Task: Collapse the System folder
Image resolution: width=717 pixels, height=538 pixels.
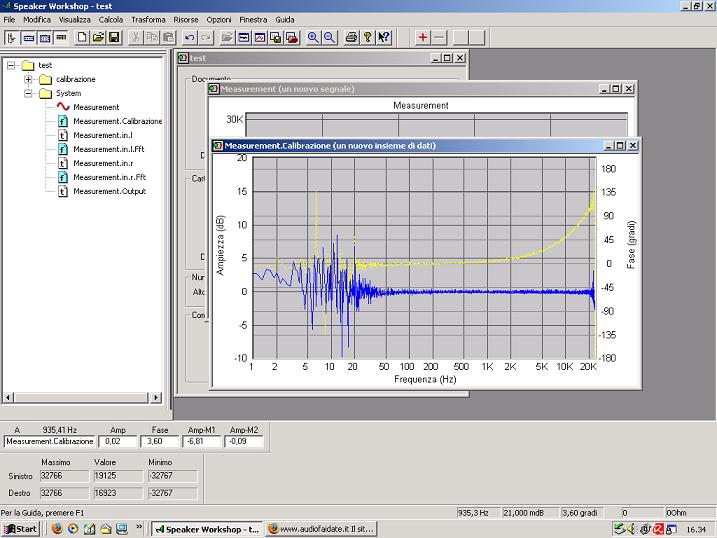Action: pos(28,94)
